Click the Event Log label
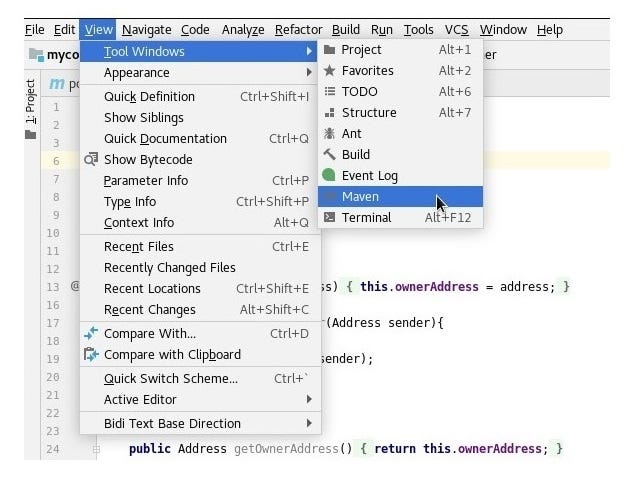The height and width of the screenshot is (484, 634). click(x=370, y=176)
